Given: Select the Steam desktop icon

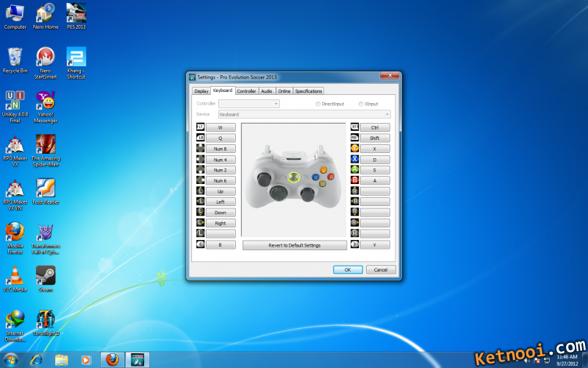Looking at the screenshot, I should coord(46,279).
